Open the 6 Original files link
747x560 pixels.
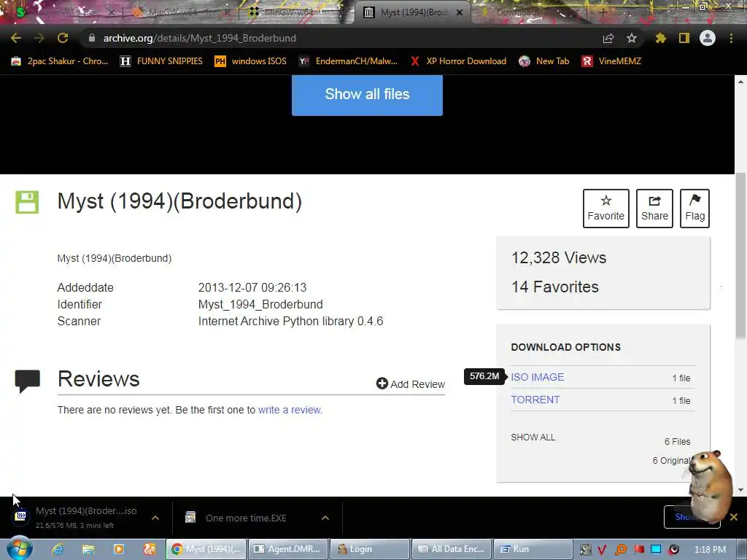tap(671, 461)
